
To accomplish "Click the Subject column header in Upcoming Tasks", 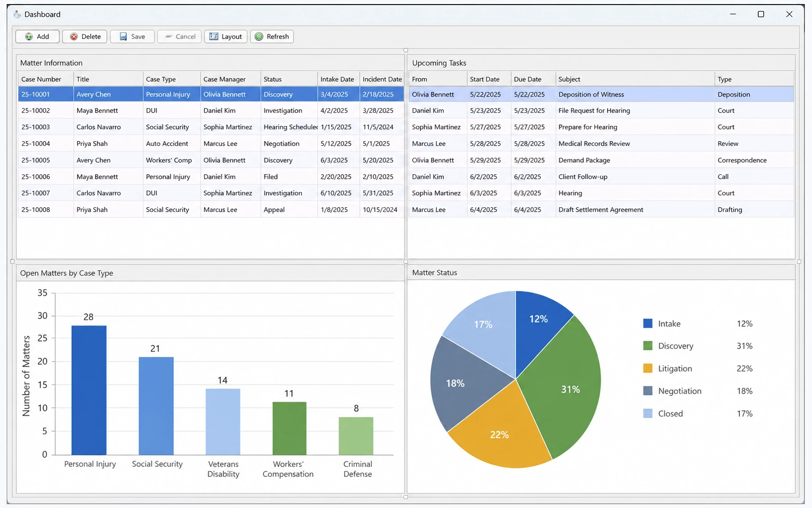I will pos(635,79).
